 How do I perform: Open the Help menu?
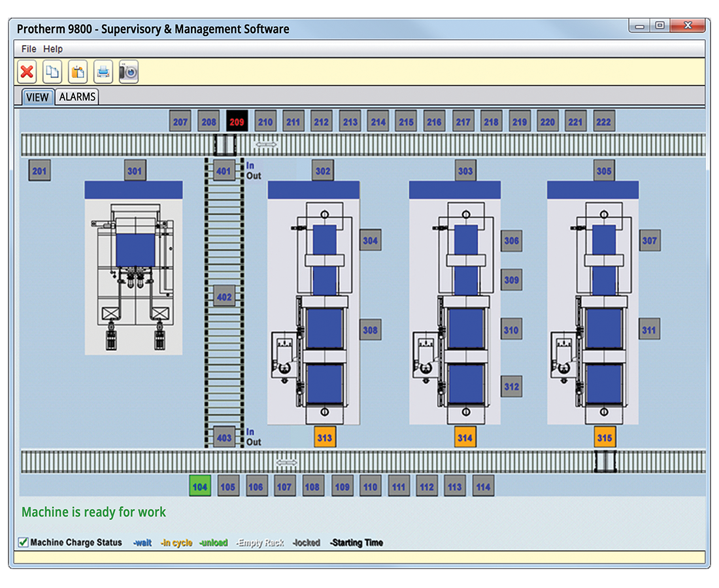pyautogui.click(x=53, y=49)
